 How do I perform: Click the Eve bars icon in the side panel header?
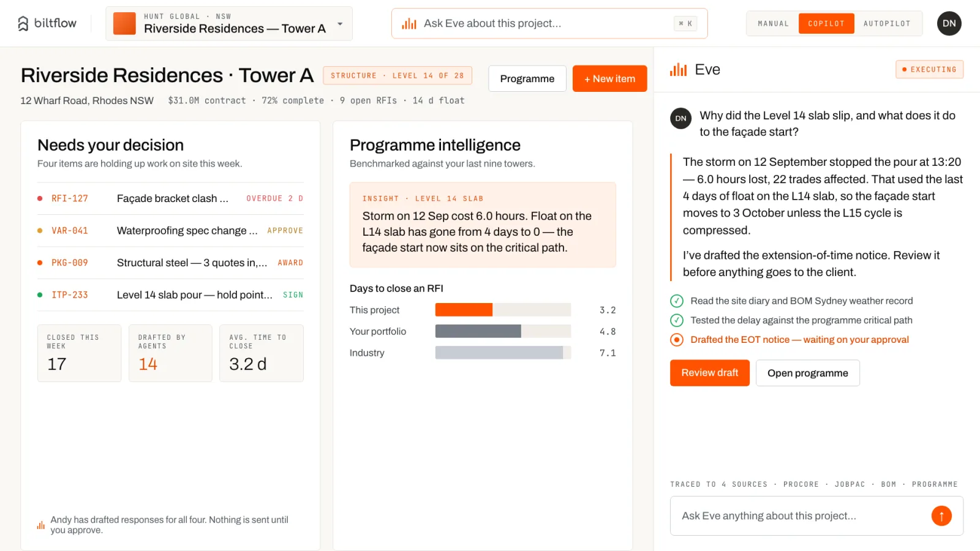pos(678,69)
